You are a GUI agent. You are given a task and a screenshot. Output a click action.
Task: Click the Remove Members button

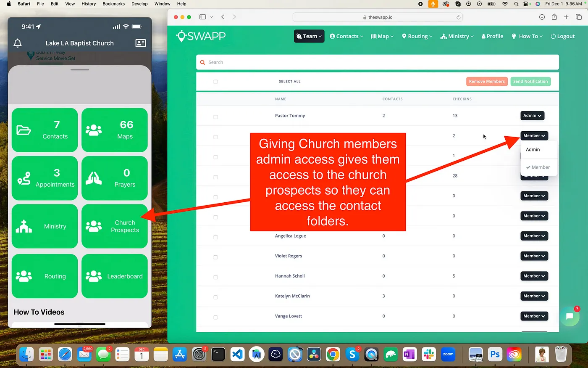tap(487, 81)
